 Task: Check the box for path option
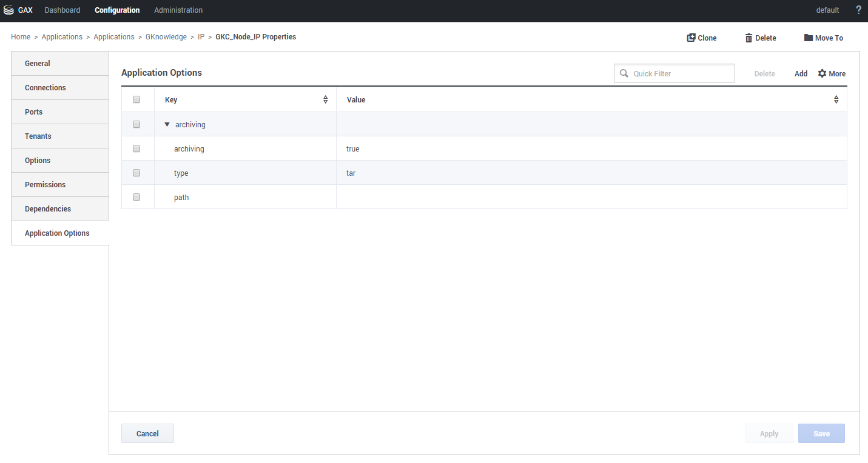[136, 197]
